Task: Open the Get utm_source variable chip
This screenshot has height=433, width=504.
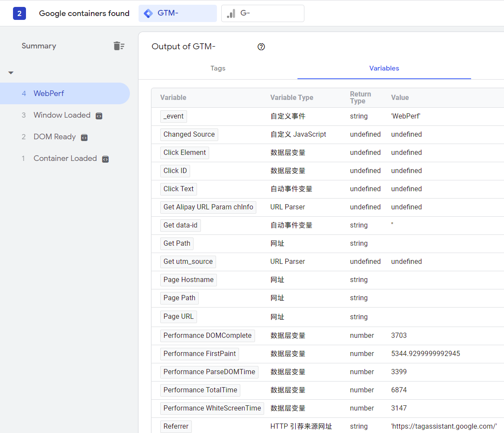Action: pyautogui.click(x=188, y=262)
